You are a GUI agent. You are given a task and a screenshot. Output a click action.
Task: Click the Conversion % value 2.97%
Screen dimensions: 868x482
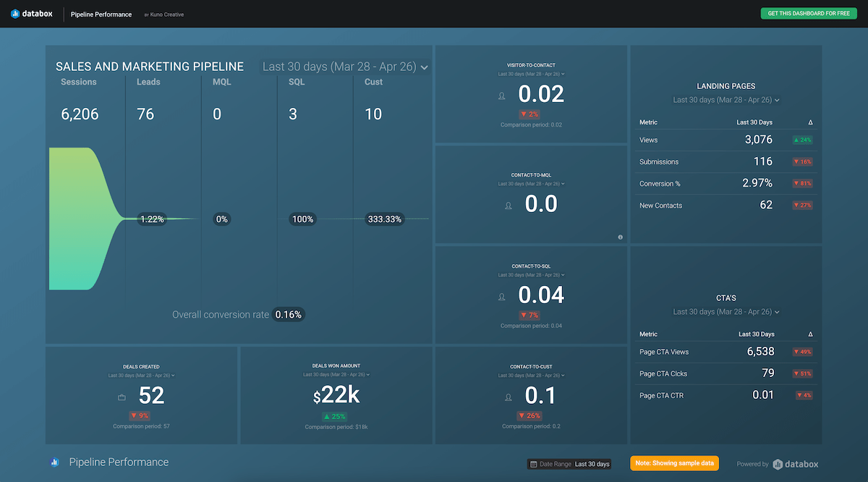point(757,183)
